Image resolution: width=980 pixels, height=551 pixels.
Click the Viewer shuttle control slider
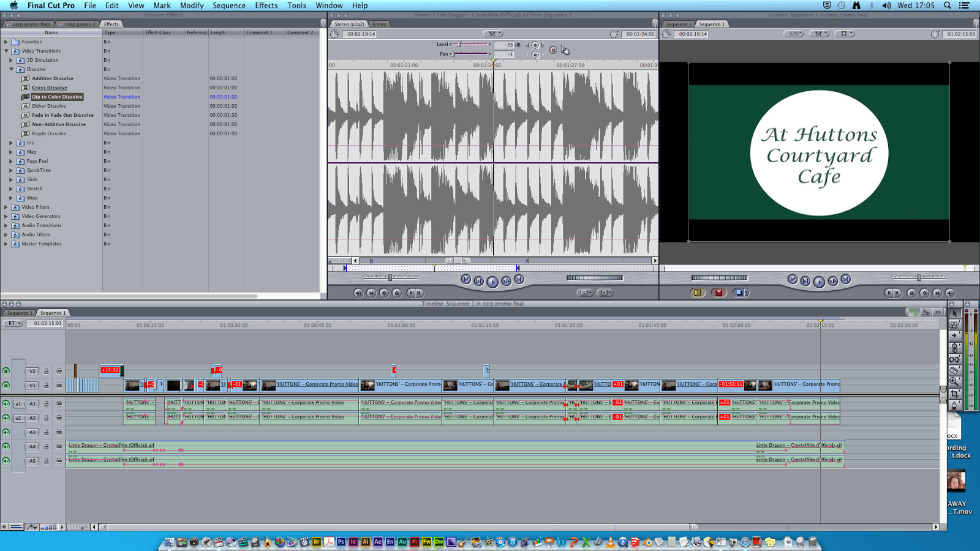point(390,277)
